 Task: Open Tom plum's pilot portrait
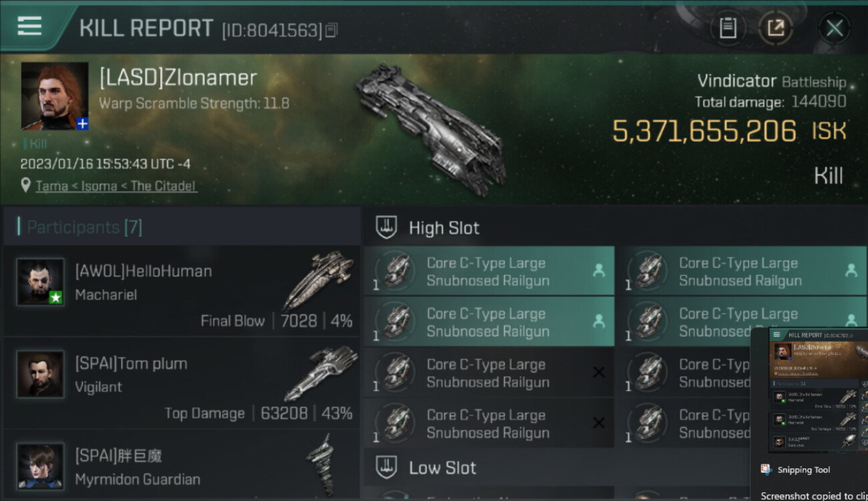click(40, 374)
